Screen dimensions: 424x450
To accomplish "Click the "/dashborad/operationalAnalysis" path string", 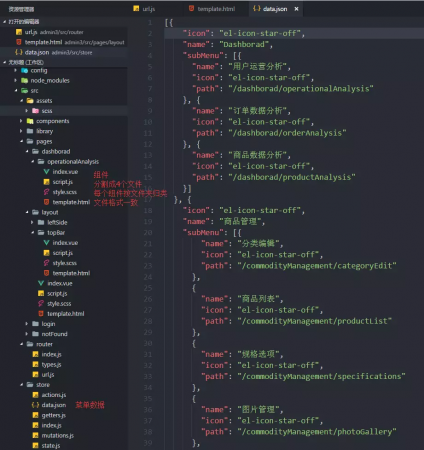I will (301, 89).
